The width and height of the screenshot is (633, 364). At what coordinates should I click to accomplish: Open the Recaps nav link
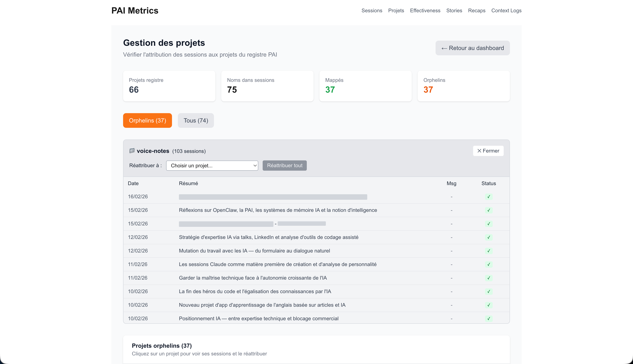(477, 10)
